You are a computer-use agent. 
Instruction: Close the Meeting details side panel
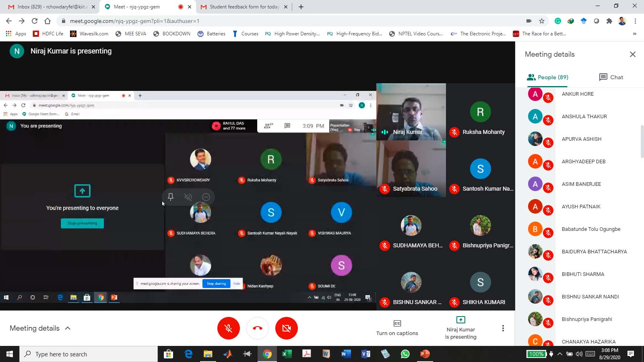[x=632, y=54]
